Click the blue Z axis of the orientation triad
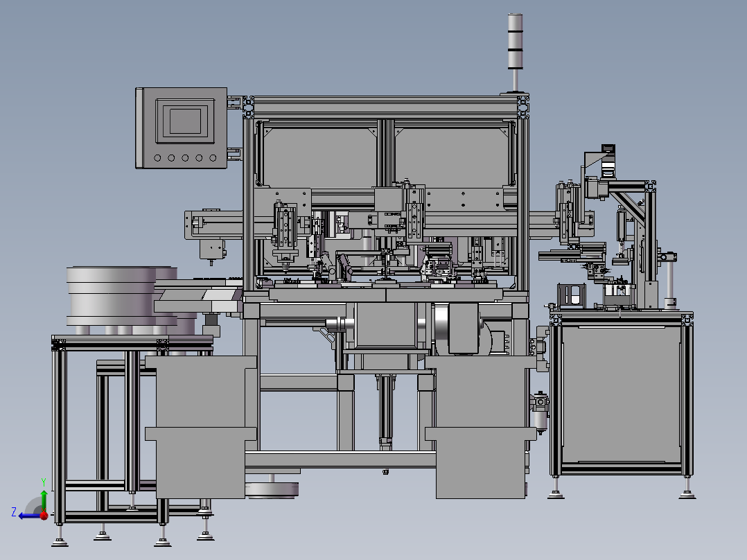 pos(30,516)
